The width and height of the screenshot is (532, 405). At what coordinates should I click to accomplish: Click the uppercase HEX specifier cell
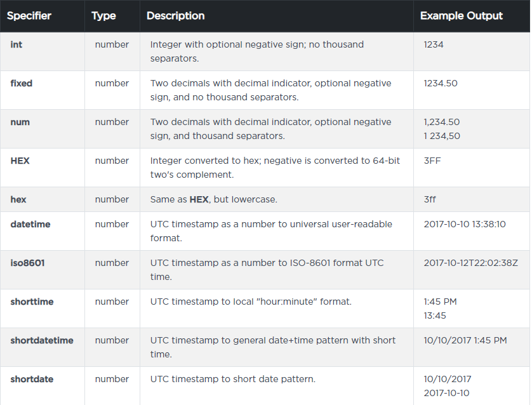point(20,161)
